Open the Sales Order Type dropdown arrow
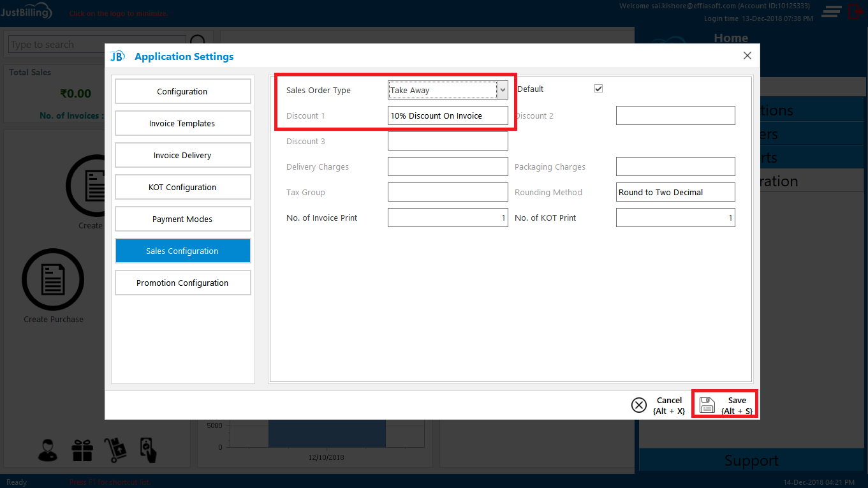Screen dimensions: 868x488 tap(503, 90)
